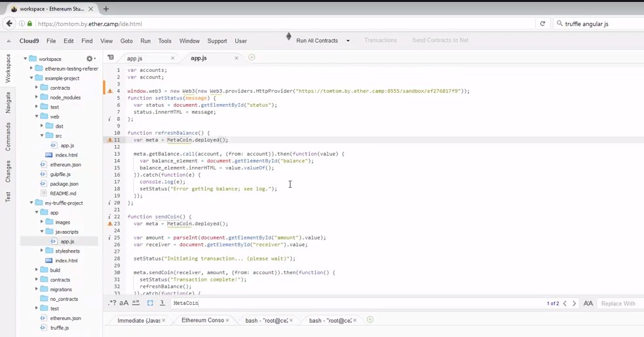Close the Immediate console tab
644x337 pixels.
164,320
